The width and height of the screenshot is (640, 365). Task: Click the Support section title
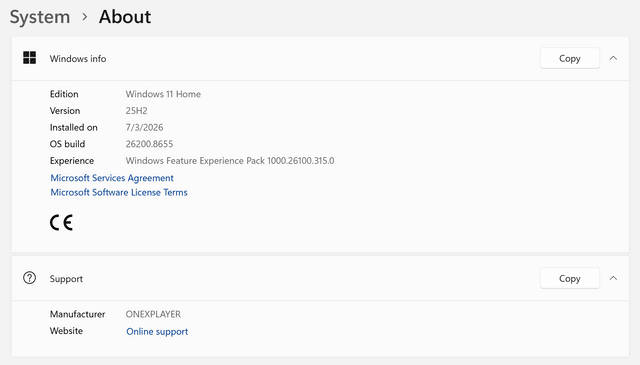[x=66, y=279]
